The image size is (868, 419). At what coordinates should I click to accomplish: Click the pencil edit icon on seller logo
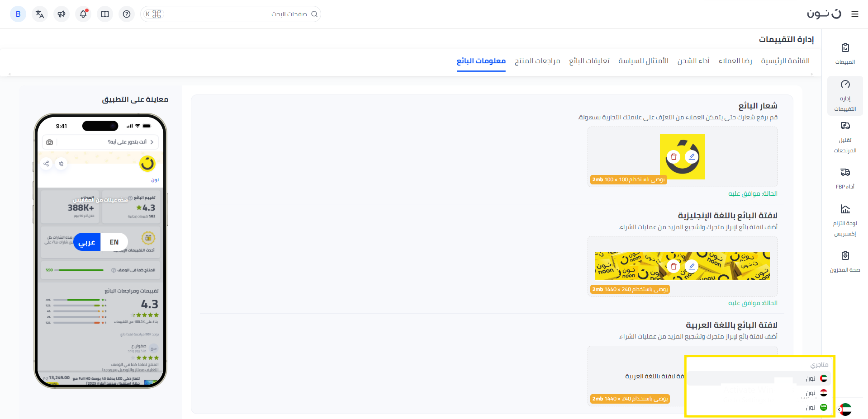691,157
